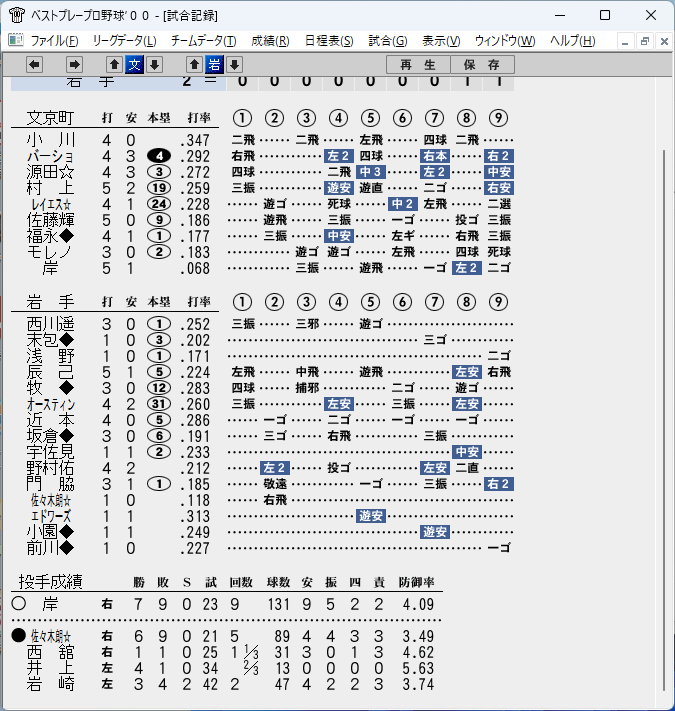The width and height of the screenshot is (675, 711).
Task: Restore the inner document window
Action: point(645,41)
